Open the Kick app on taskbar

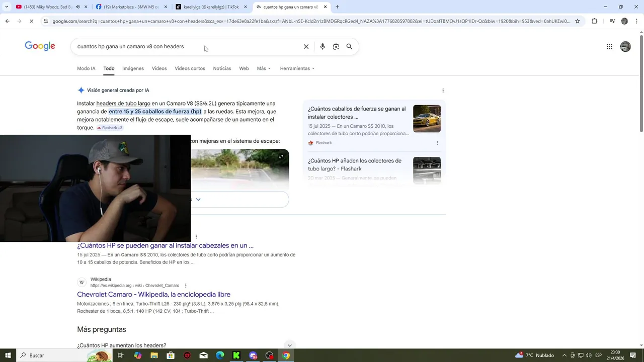(236, 355)
